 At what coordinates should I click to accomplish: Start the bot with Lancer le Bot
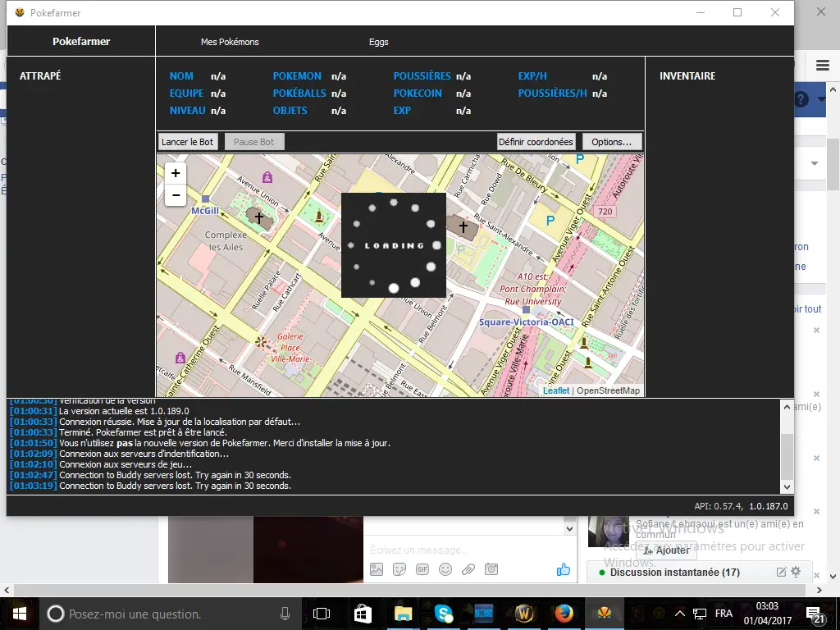tap(188, 142)
